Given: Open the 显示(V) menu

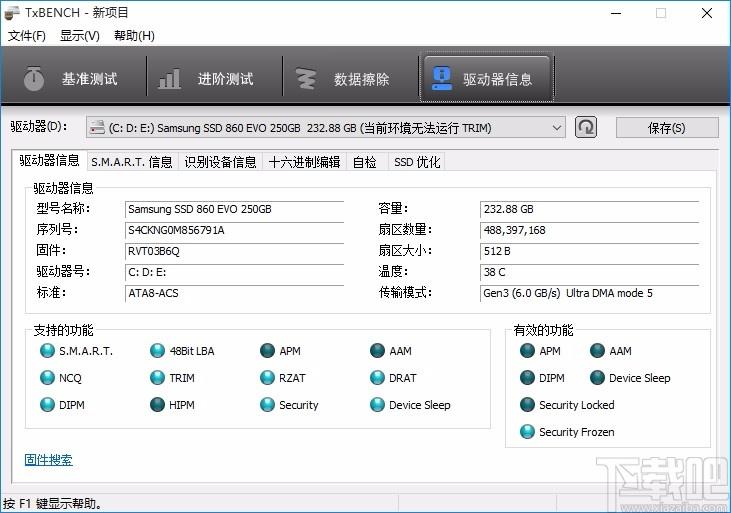Looking at the screenshot, I should (80, 36).
